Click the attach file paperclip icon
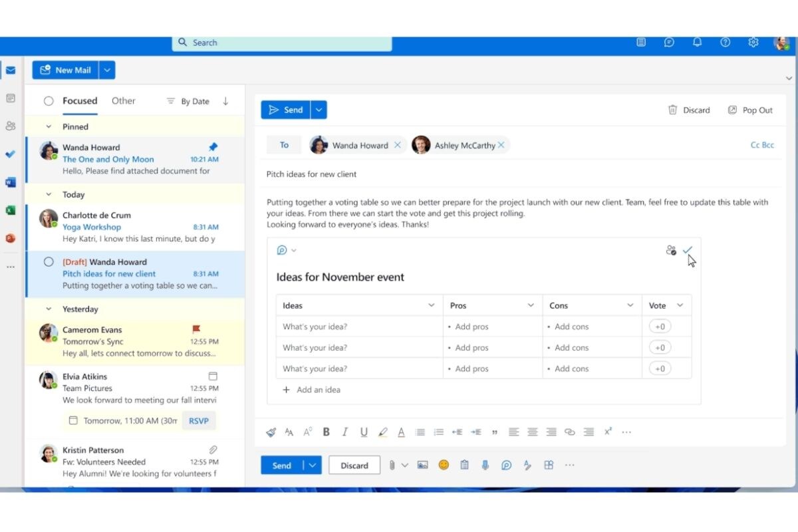798x532 pixels. click(x=392, y=465)
